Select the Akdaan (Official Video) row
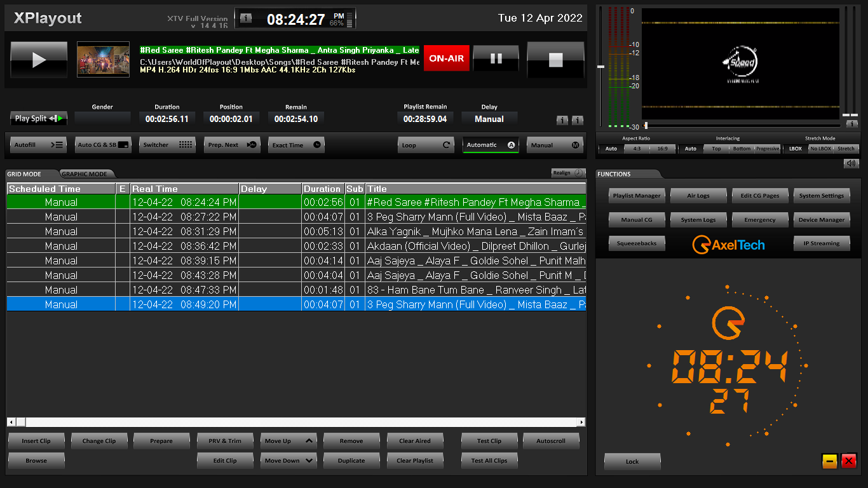The height and width of the screenshot is (488, 868). tap(296, 246)
